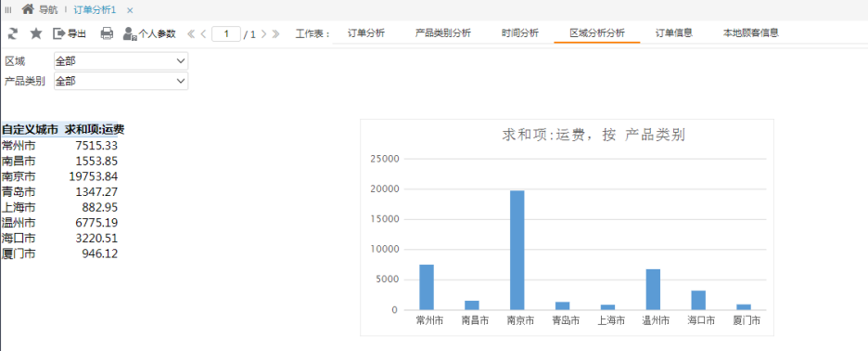Switch to 时间分析 worksheet
868x351 pixels.
(x=520, y=32)
